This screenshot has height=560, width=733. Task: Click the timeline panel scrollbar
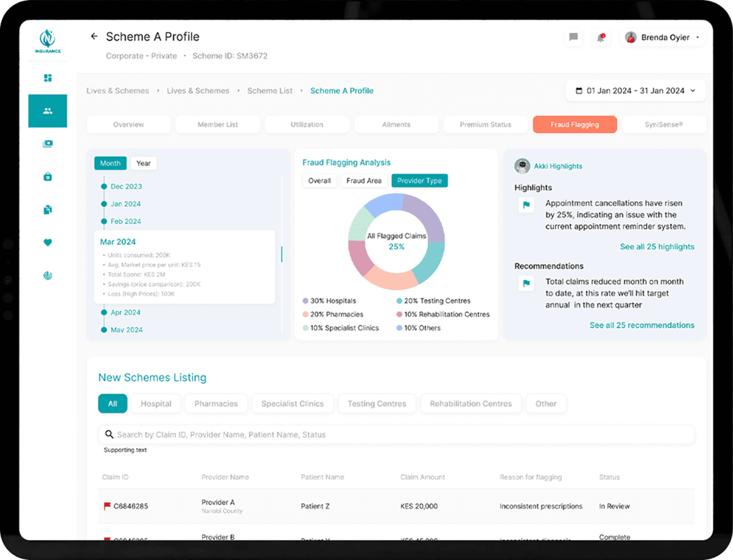coord(282,254)
